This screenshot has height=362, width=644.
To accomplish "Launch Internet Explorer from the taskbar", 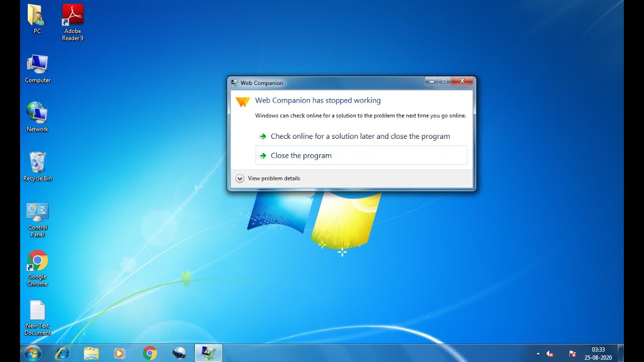I will (62, 353).
